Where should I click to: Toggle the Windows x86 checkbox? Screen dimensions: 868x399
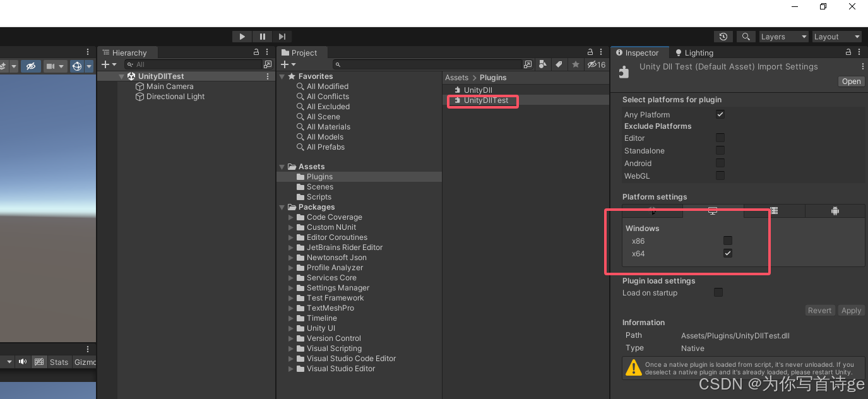pyautogui.click(x=728, y=241)
